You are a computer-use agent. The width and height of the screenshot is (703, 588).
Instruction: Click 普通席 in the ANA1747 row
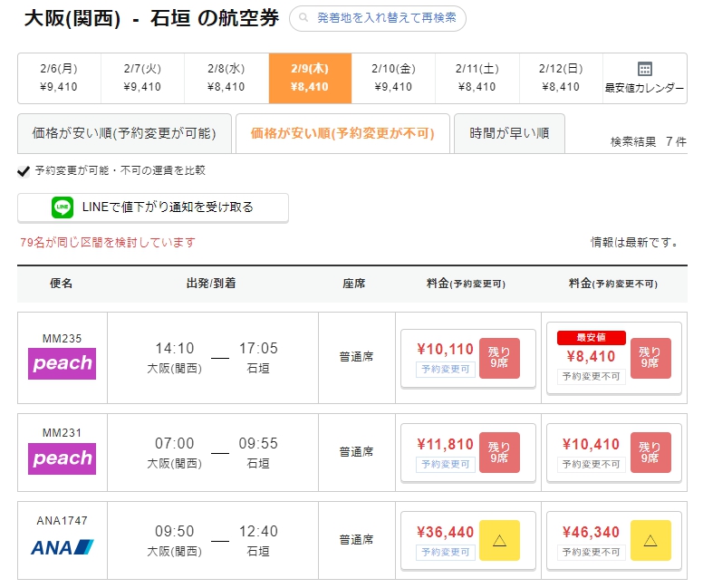pyautogui.click(x=356, y=540)
